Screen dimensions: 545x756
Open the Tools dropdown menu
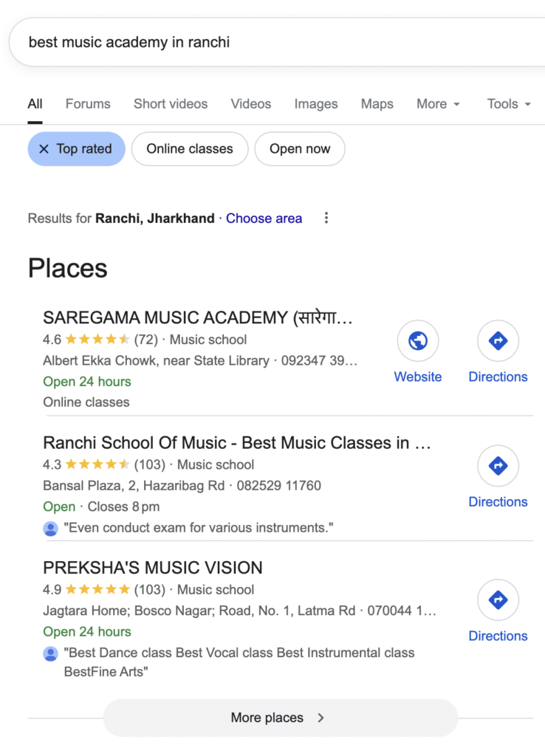pos(509,104)
